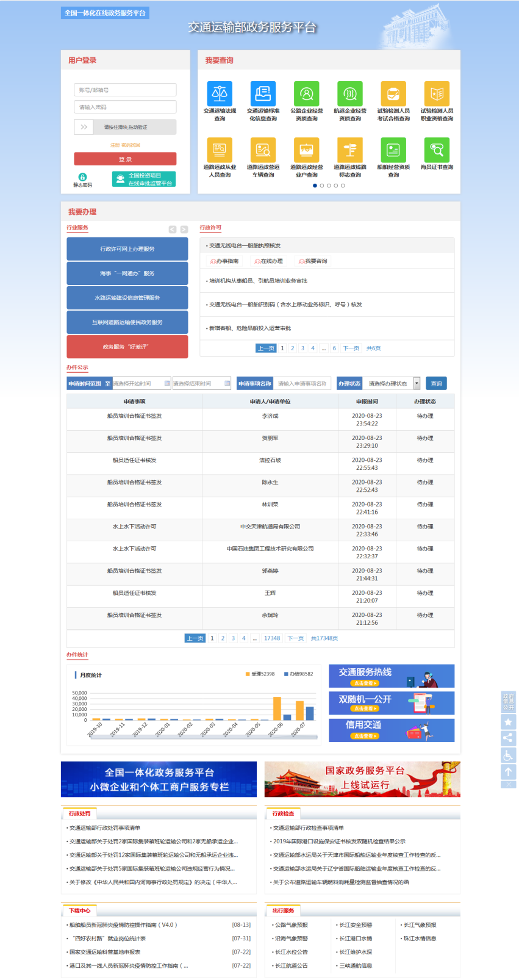Expand 新增客船、危险品船投入运营审批 item

point(327,328)
